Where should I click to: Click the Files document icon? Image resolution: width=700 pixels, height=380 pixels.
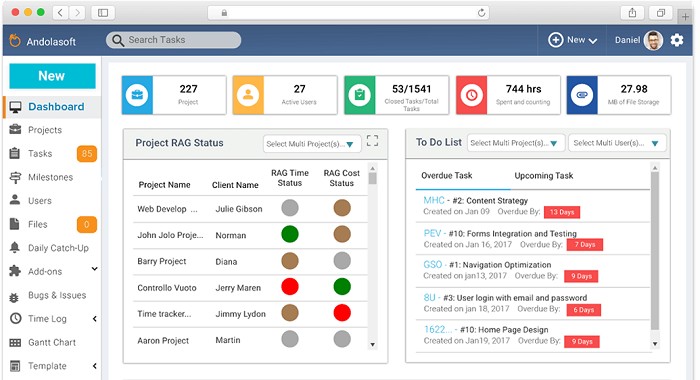click(15, 224)
